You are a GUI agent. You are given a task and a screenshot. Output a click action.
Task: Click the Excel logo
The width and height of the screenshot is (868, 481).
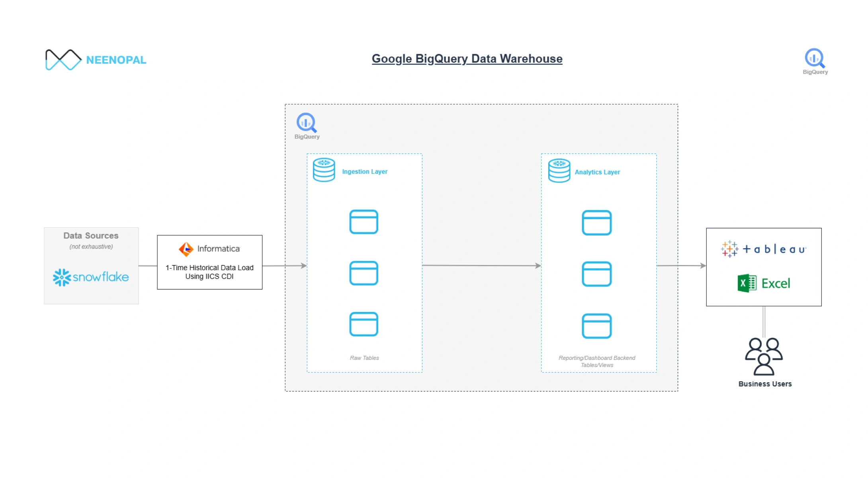point(763,283)
